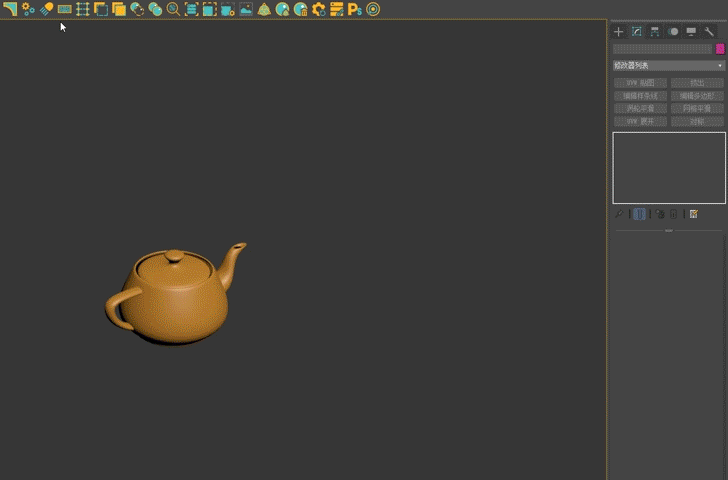Open configure modifier sets icon
The image size is (728, 480).
pos(693,214)
